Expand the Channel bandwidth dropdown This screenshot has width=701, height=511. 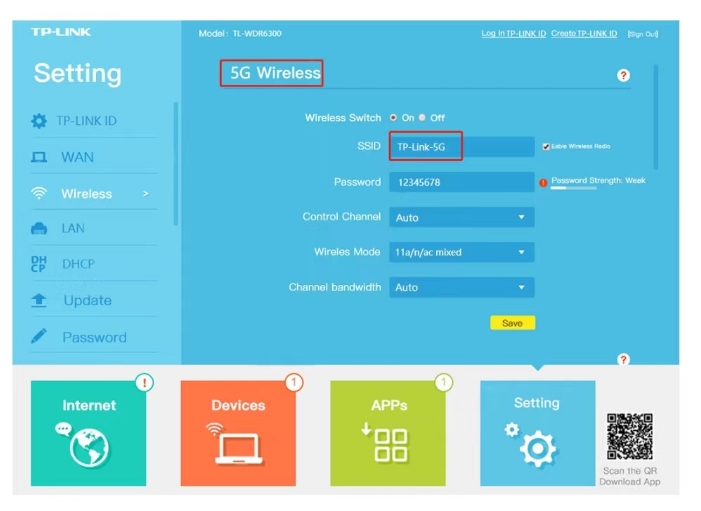click(462, 287)
